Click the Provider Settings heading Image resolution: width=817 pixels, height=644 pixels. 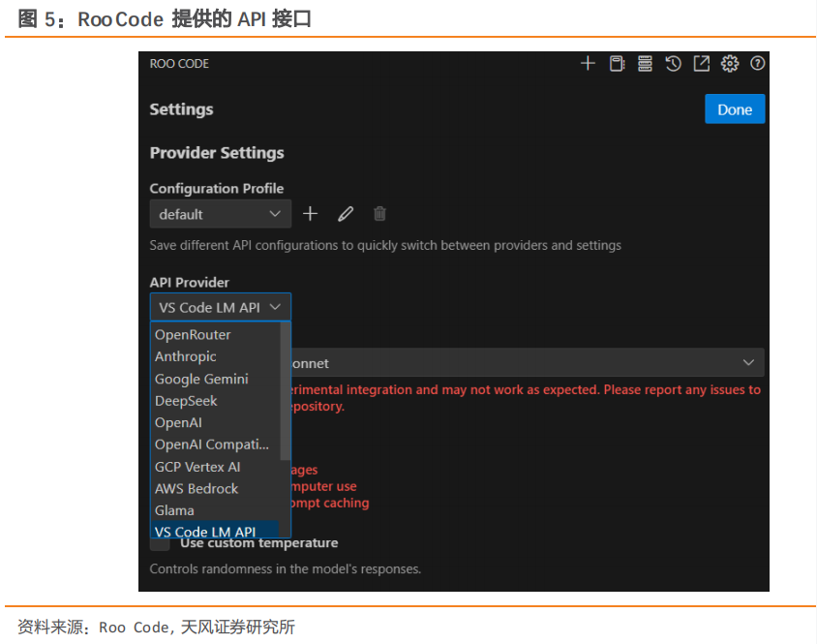tap(217, 153)
